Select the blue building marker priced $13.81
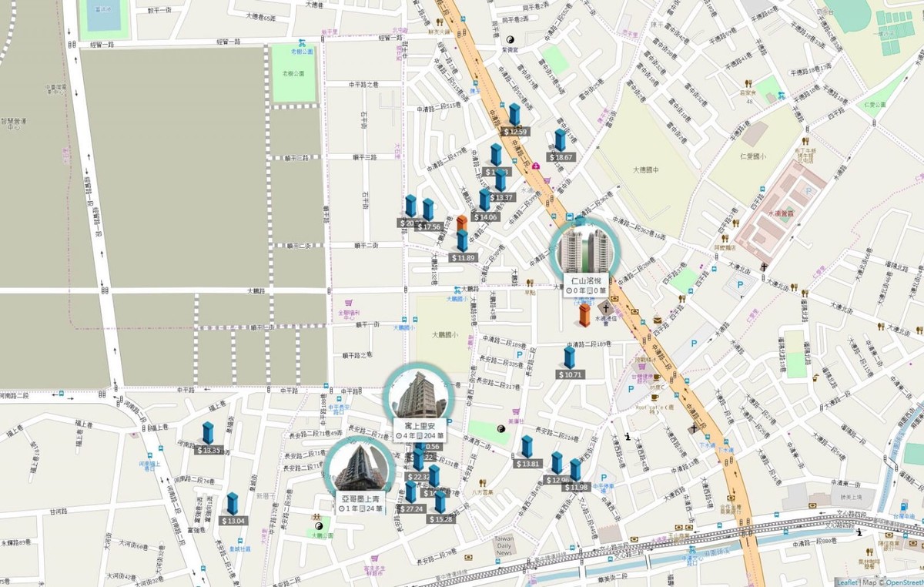This screenshot has height=587, width=924. (x=527, y=447)
